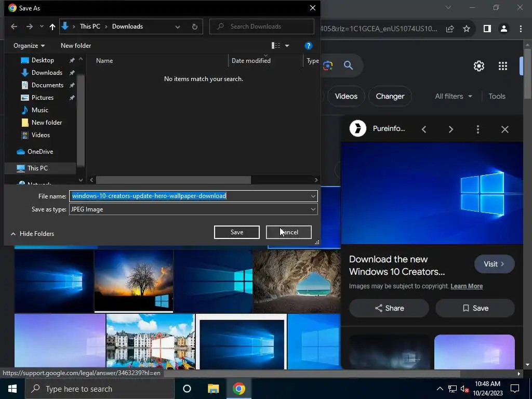
Task: Sort by the Name column
Action: pos(104,61)
